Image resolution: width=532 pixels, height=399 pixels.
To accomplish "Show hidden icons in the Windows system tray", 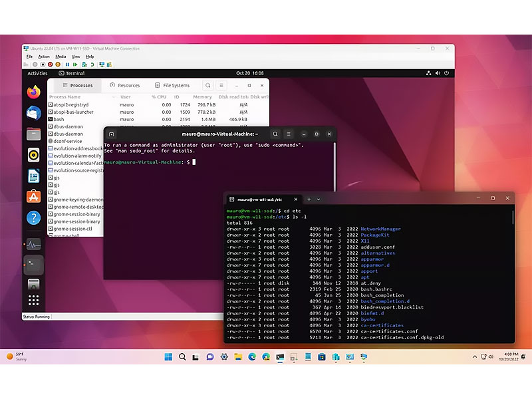I will tap(474, 357).
